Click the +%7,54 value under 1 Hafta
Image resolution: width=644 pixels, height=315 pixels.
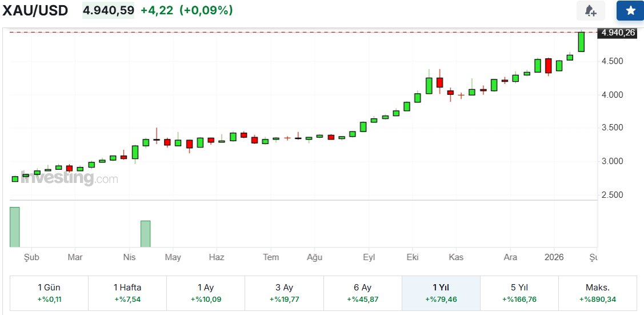coord(127,300)
